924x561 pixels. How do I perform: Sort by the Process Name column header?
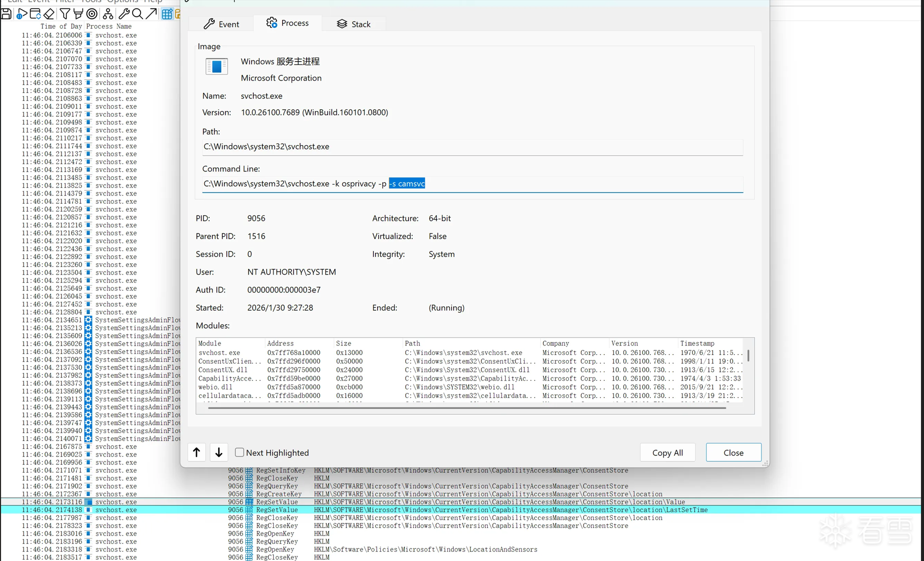tap(109, 26)
